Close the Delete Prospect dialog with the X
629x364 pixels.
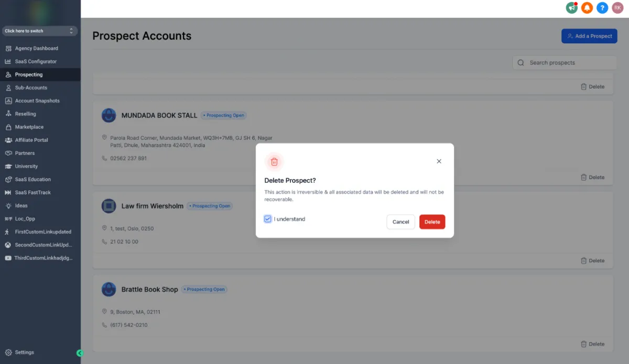tap(439, 161)
